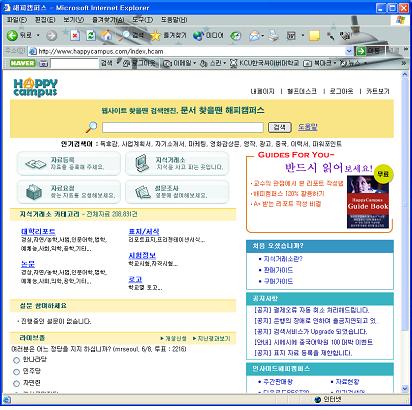
Task: Click the 검색 button next to search field
Action: pyautogui.click(x=280, y=127)
